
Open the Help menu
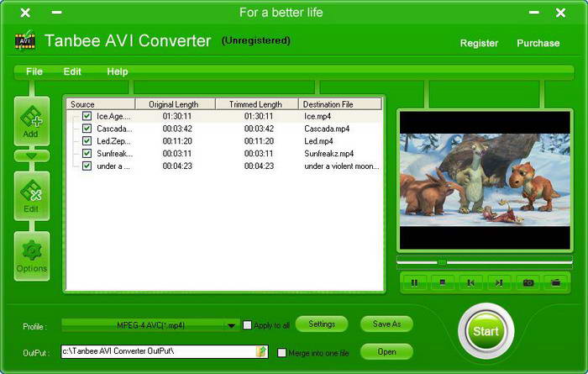point(118,71)
